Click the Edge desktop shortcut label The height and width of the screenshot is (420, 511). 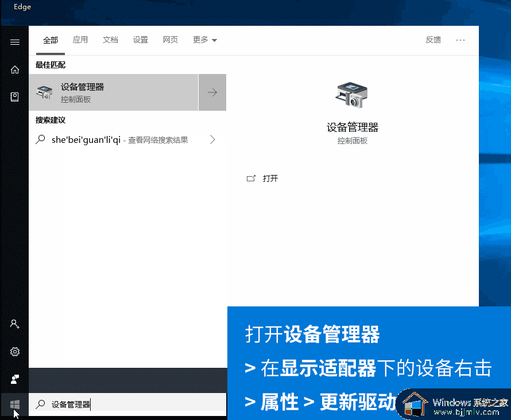coord(22,6)
